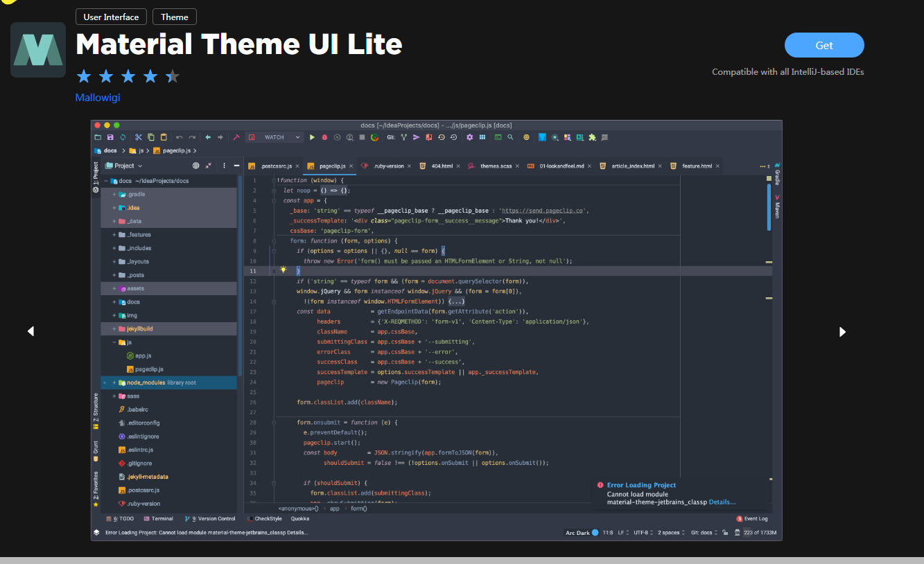Click the Project panel locate target icon
Viewport: 924px width, 564px height.
tap(196, 166)
